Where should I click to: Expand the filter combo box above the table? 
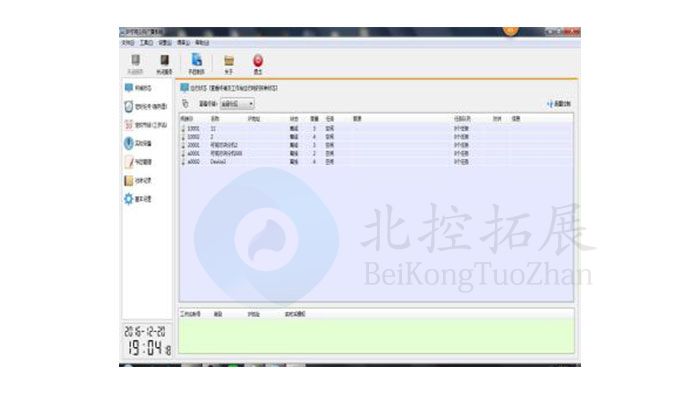click(x=237, y=104)
